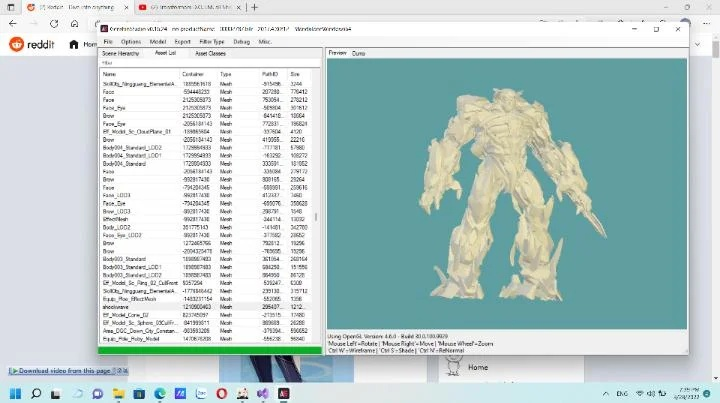The width and height of the screenshot is (720, 403).
Task: Open Opera browser from the taskbar
Action: pos(222,393)
